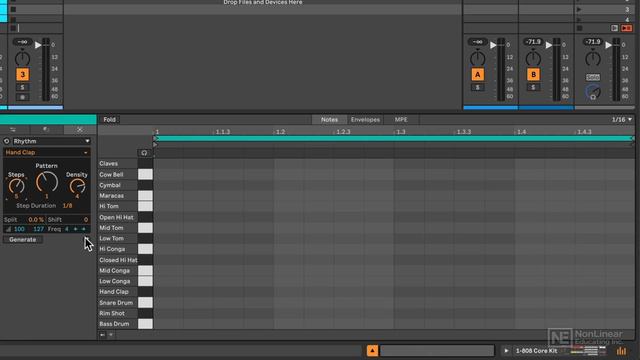
Task: Click the teal loop brace bar
Action: [x=394, y=138]
